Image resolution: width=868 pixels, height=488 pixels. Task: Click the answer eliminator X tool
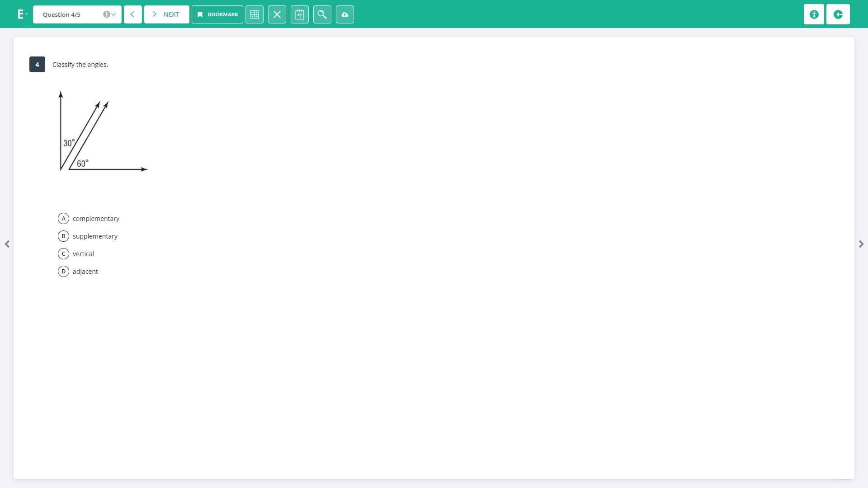[x=277, y=14]
